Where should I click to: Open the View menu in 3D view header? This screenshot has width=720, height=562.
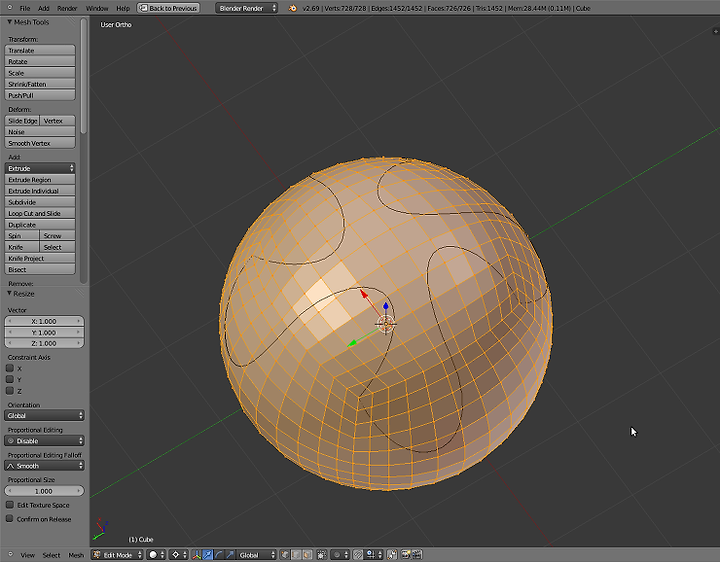tap(28, 555)
